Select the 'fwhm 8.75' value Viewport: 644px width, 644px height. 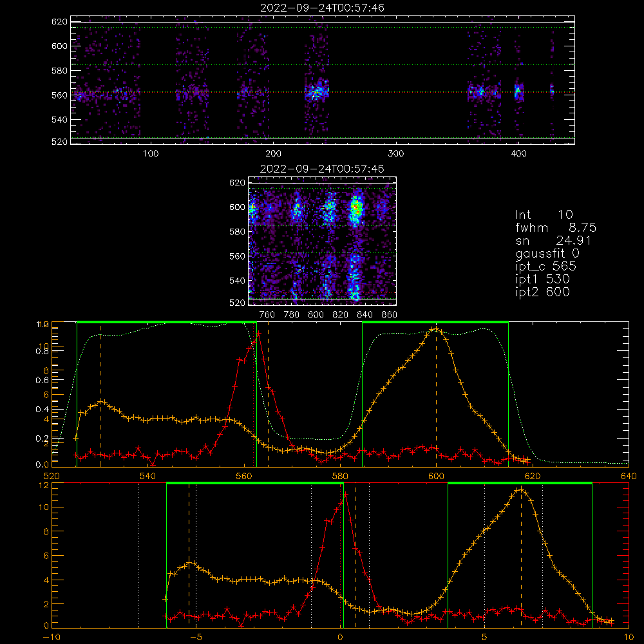(x=556, y=227)
